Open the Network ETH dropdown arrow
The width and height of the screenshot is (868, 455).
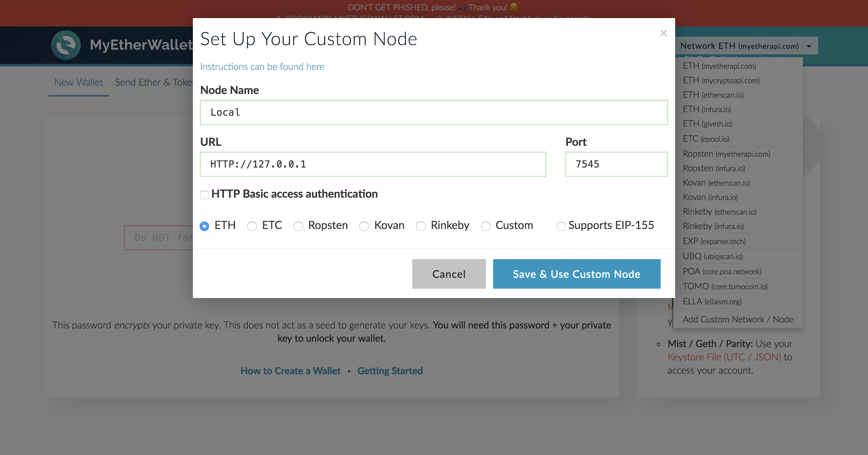point(809,46)
